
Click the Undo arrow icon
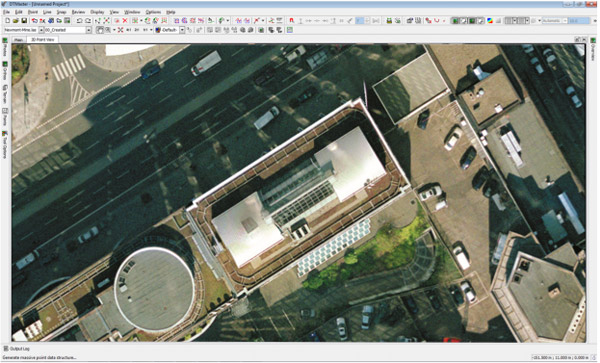79,21
